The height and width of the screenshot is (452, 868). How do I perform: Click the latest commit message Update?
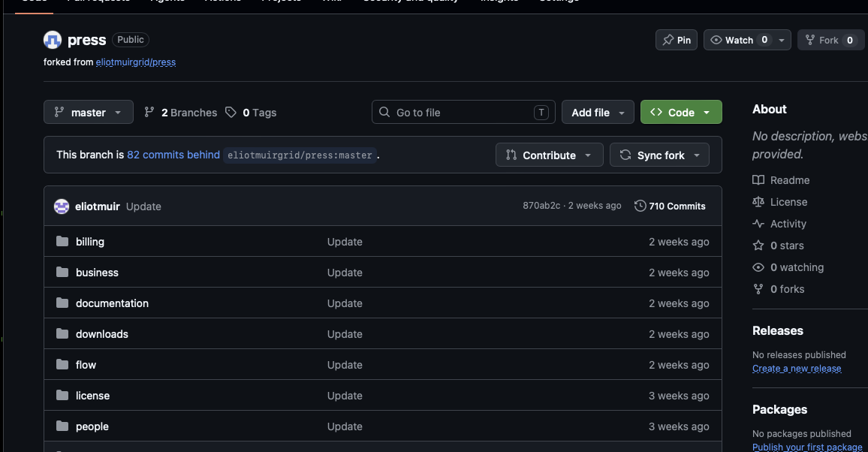point(143,206)
